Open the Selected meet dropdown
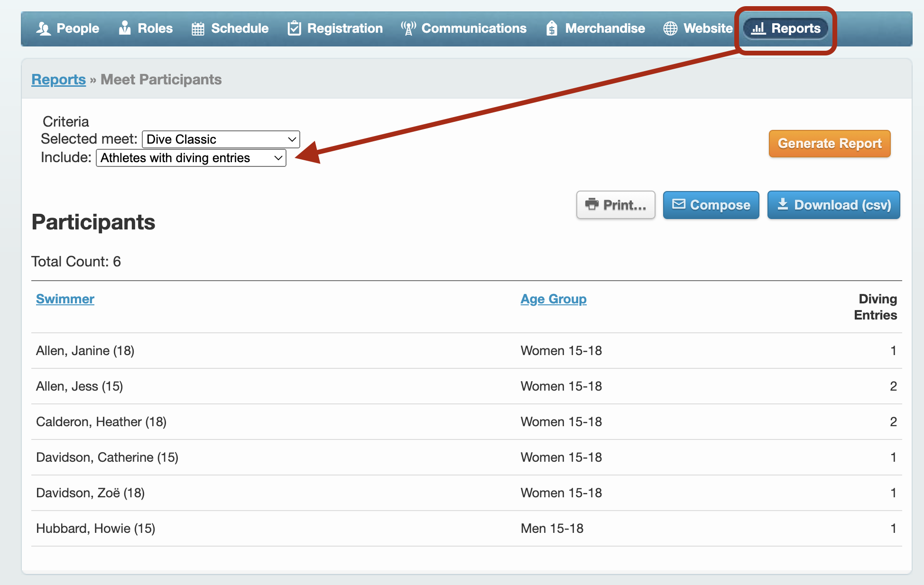924x585 pixels. (221, 139)
